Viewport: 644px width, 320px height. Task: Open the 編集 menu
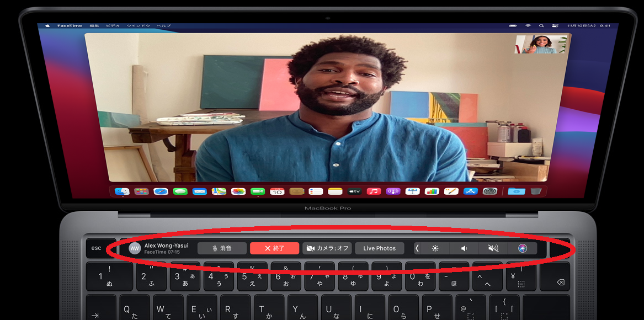[94, 25]
